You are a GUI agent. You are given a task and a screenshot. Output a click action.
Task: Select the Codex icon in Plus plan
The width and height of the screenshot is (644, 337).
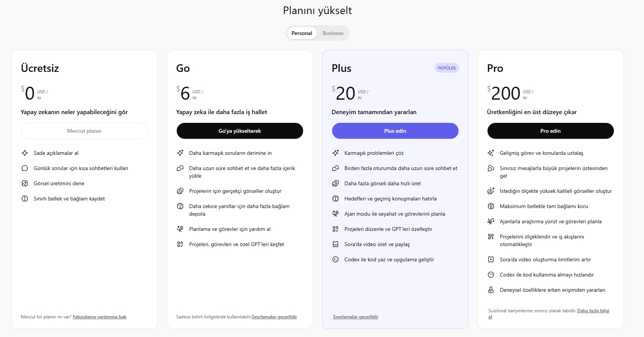pos(336,259)
